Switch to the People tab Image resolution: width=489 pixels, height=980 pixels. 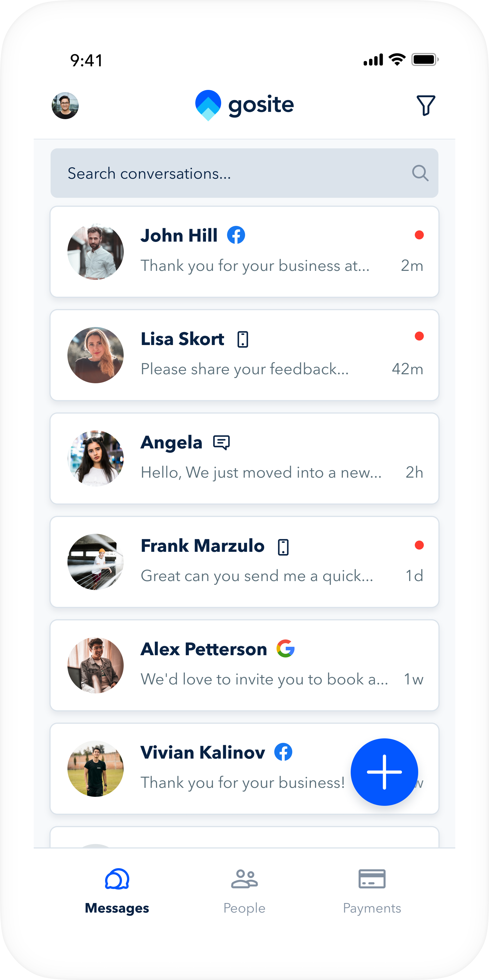244,891
